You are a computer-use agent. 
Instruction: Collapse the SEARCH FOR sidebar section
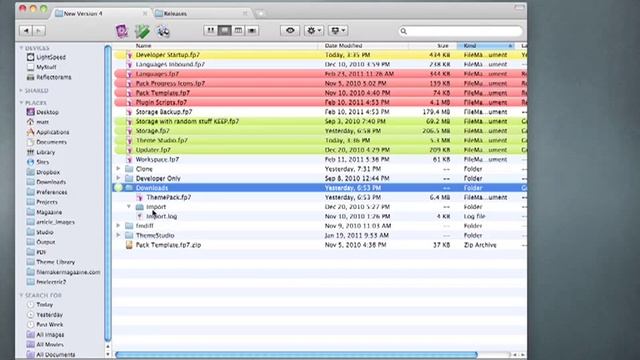21,295
